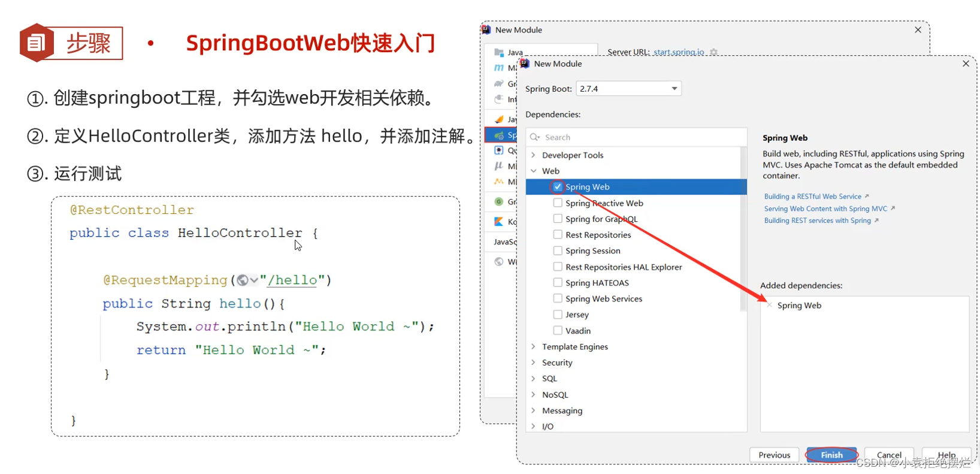
Task: Open dropdown arrow next to /hello globe icon
Action: point(254,280)
